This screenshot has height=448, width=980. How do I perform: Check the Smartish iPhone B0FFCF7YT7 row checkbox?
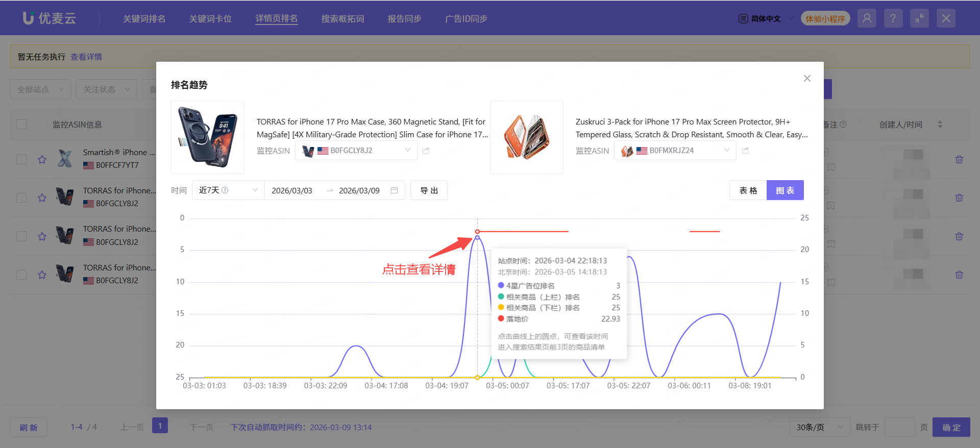point(21,159)
